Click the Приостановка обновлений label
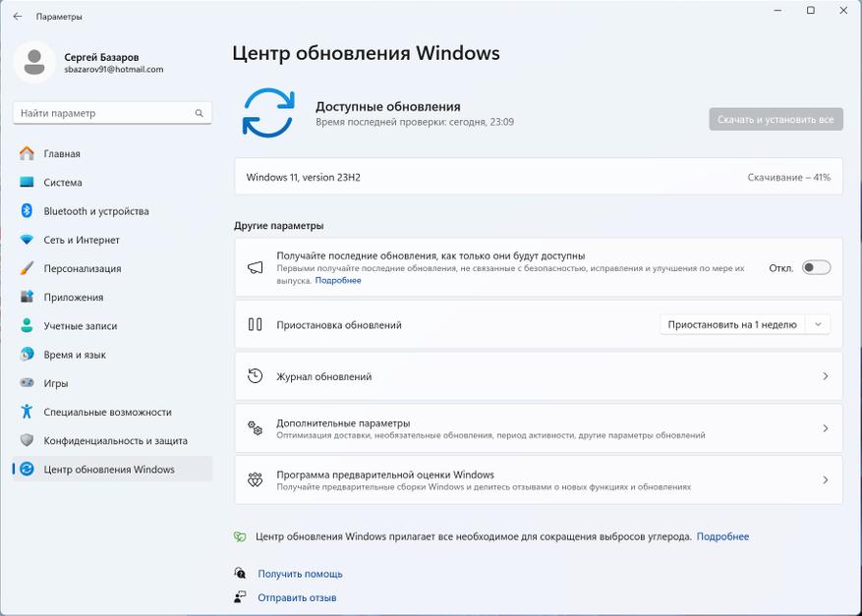Viewport: 862px width, 616px height. (x=339, y=325)
